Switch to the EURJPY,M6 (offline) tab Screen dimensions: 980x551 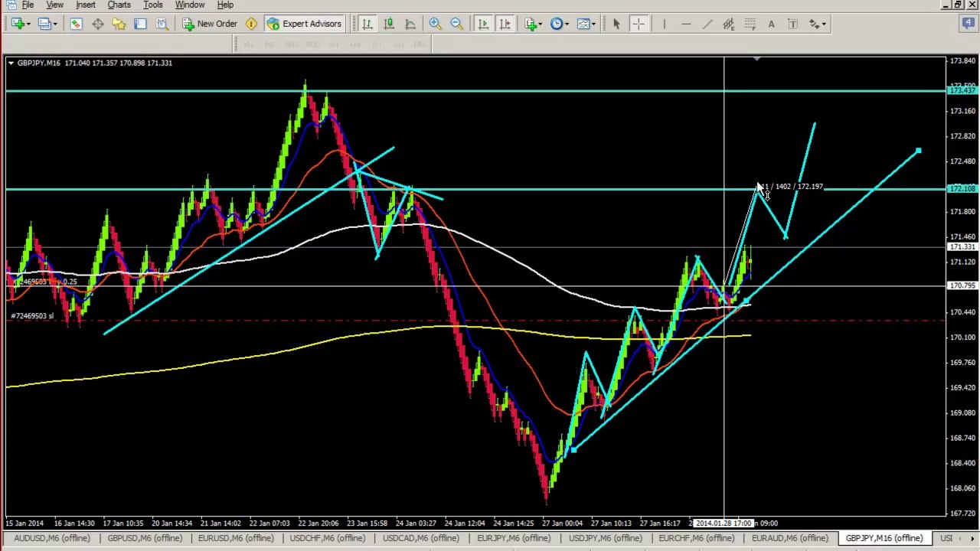pos(513,538)
